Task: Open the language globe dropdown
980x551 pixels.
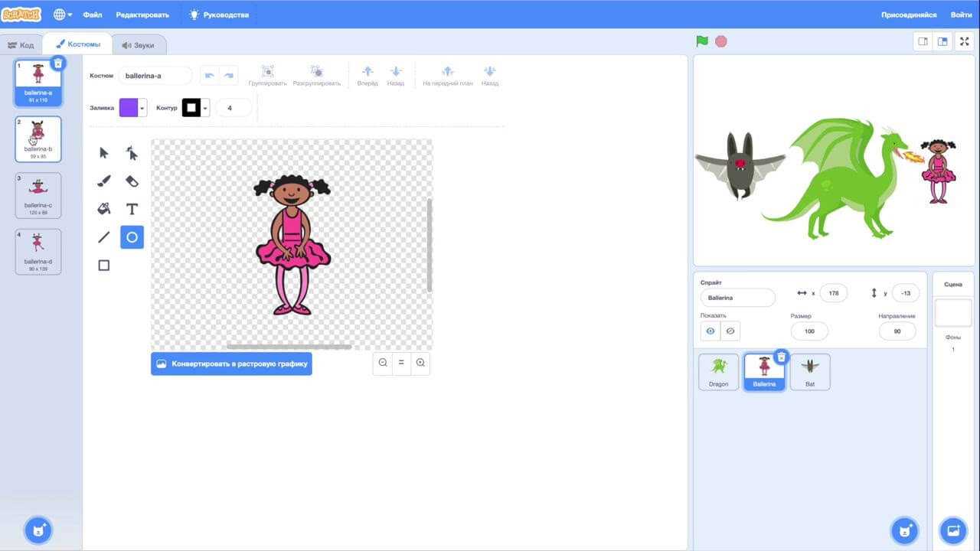Action: click(x=63, y=15)
